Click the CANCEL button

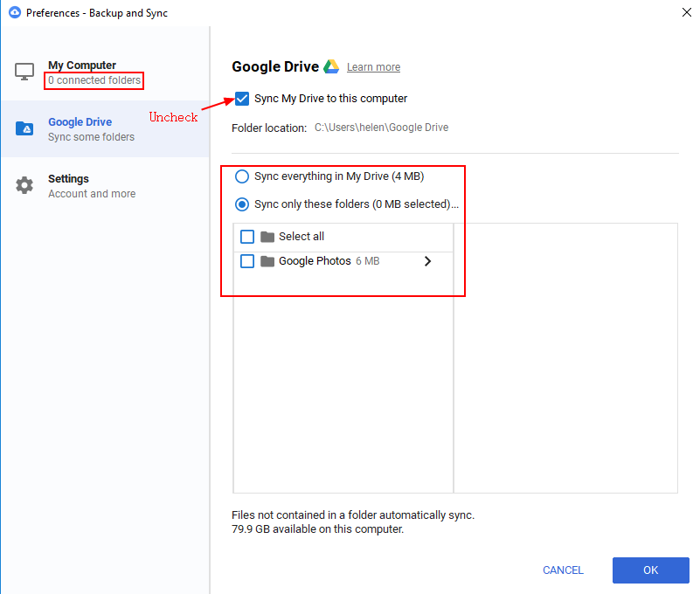[x=563, y=570]
